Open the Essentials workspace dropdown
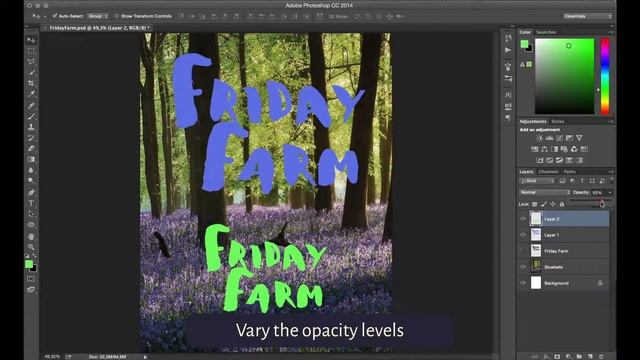 click(x=588, y=16)
